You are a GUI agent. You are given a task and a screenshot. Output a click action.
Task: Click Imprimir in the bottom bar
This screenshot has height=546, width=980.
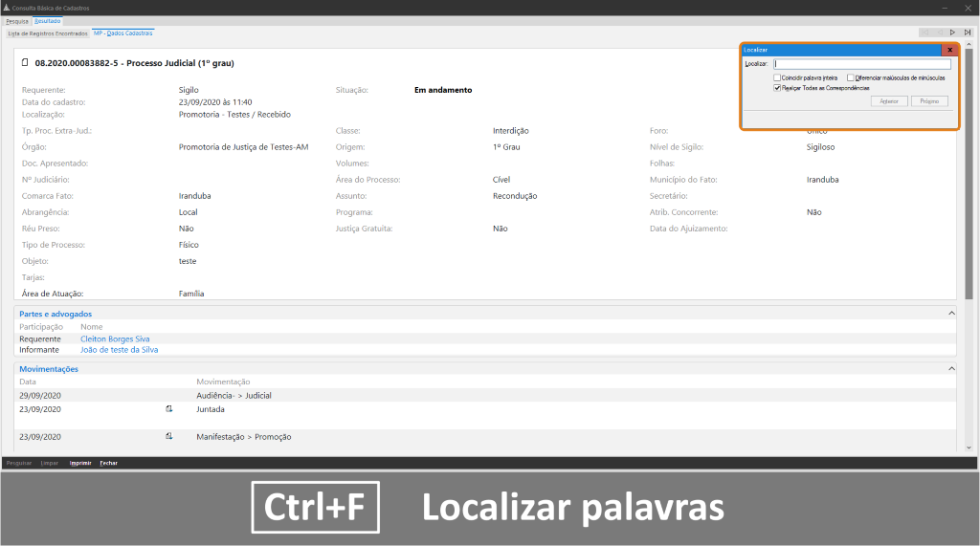point(80,463)
